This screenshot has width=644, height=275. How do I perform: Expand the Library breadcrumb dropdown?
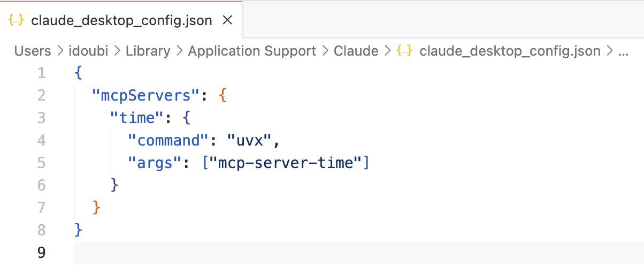[148, 51]
